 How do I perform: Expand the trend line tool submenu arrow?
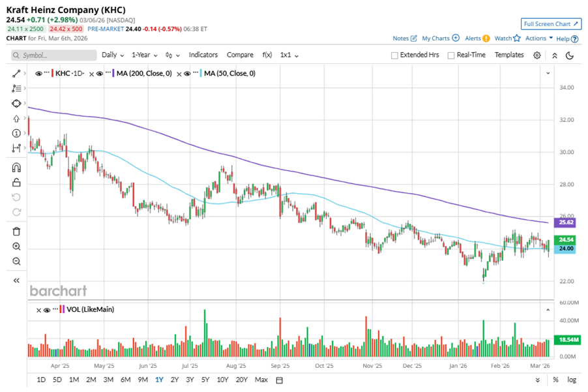click(x=25, y=73)
